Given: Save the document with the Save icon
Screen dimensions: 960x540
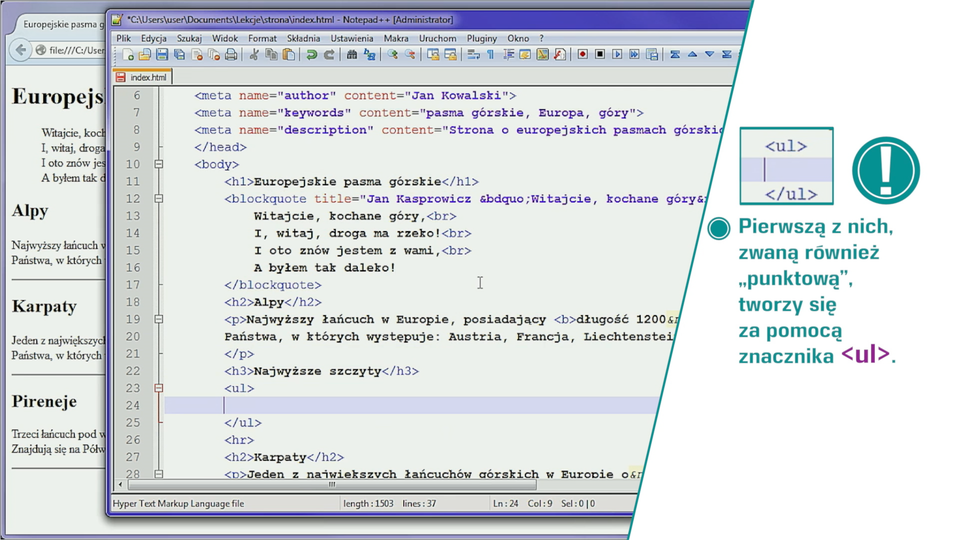Looking at the screenshot, I should [x=162, y=55].
